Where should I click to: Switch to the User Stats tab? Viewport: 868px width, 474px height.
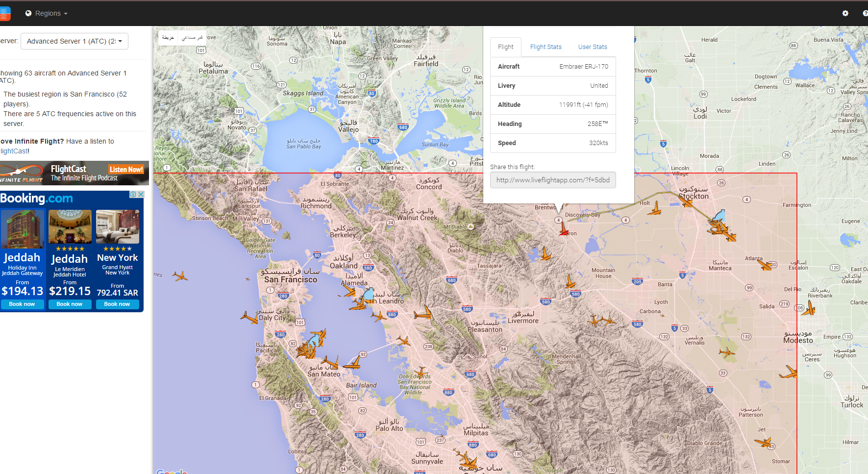pos(593,47)
